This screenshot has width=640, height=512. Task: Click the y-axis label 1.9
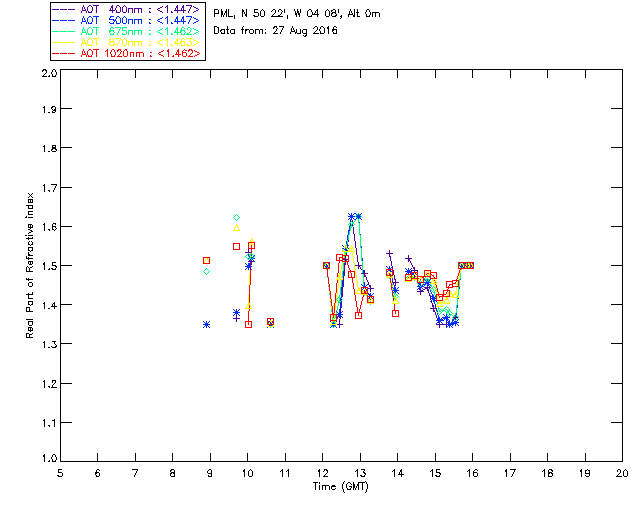tap(49, 109)
